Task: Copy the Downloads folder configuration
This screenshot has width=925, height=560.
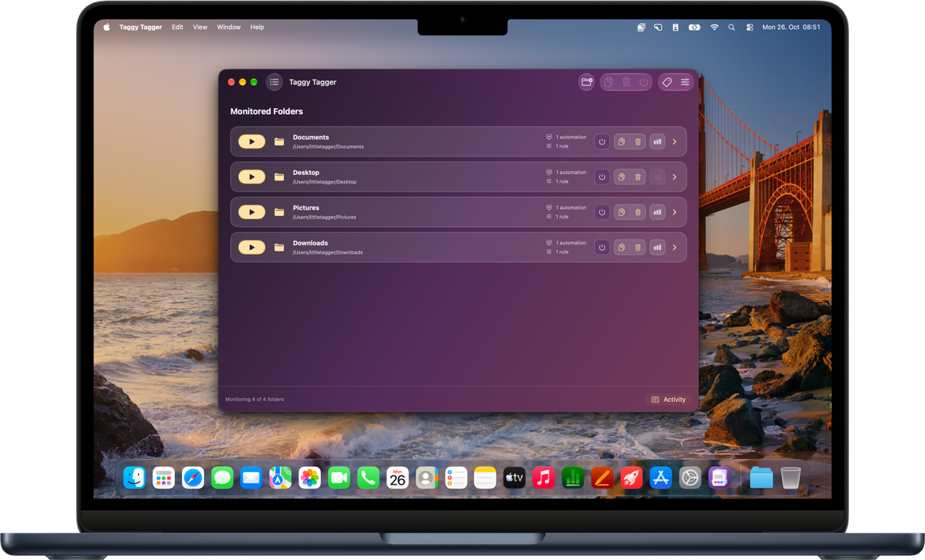Action: click(x=621, y=247)
